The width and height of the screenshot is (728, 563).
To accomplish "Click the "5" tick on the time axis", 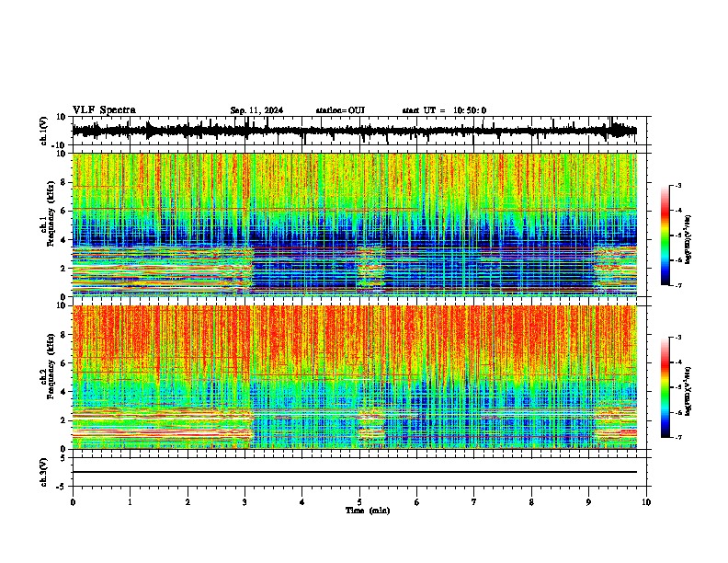I will [x=359, y=502].
